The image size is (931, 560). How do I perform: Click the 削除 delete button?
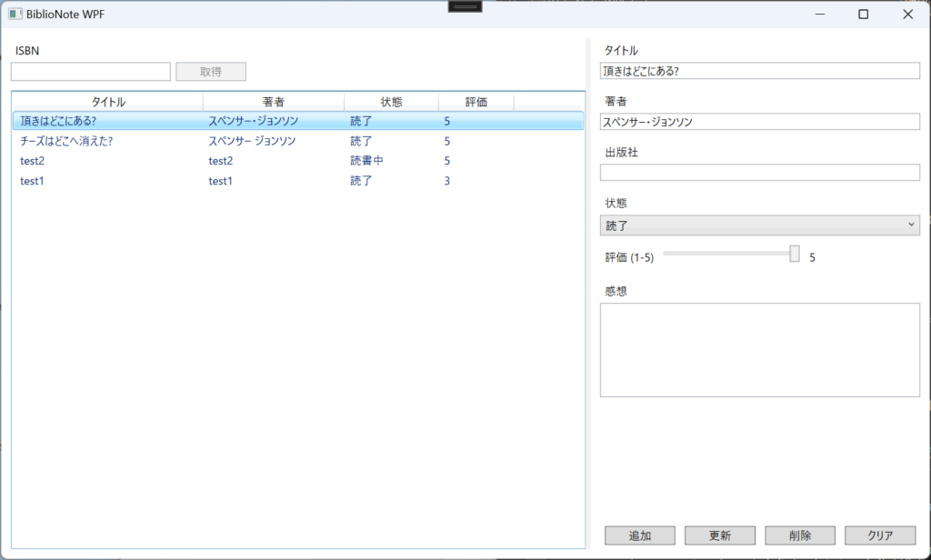tap(800, 535)
